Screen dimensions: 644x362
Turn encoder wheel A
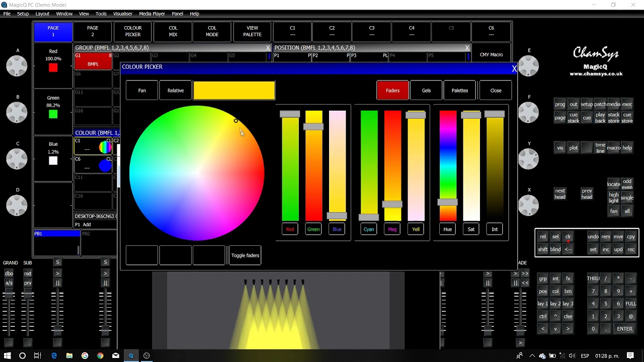(17, 66)
